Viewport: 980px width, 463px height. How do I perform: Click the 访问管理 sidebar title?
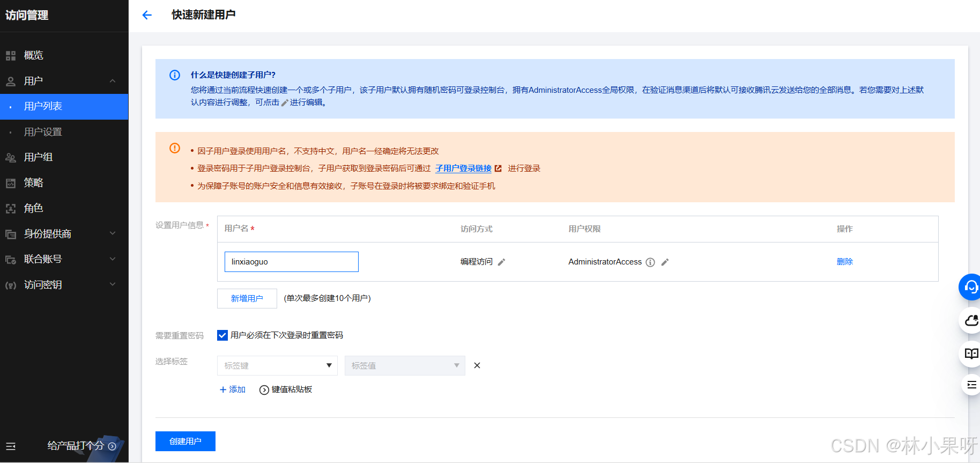tap(27, 15)
